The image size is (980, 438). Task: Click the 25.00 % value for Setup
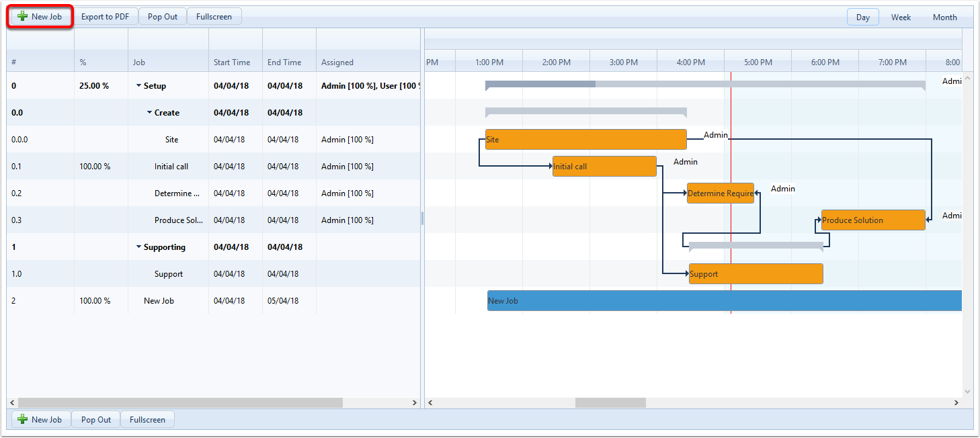click(x=94, y=86)
